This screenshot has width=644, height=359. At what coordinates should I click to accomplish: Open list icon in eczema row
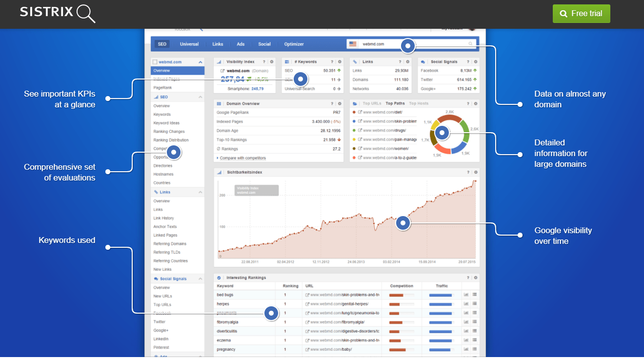click(x=475, y=340)
